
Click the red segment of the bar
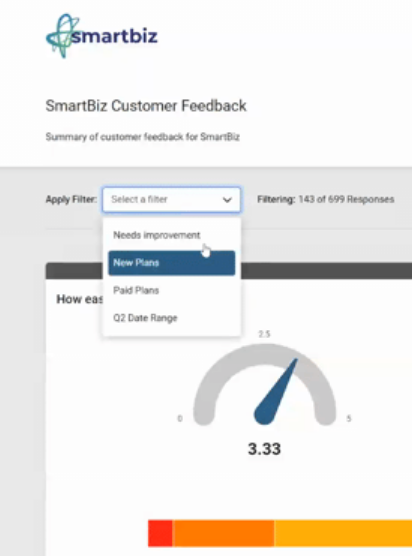pyautogui.click(x=160, y=533)
